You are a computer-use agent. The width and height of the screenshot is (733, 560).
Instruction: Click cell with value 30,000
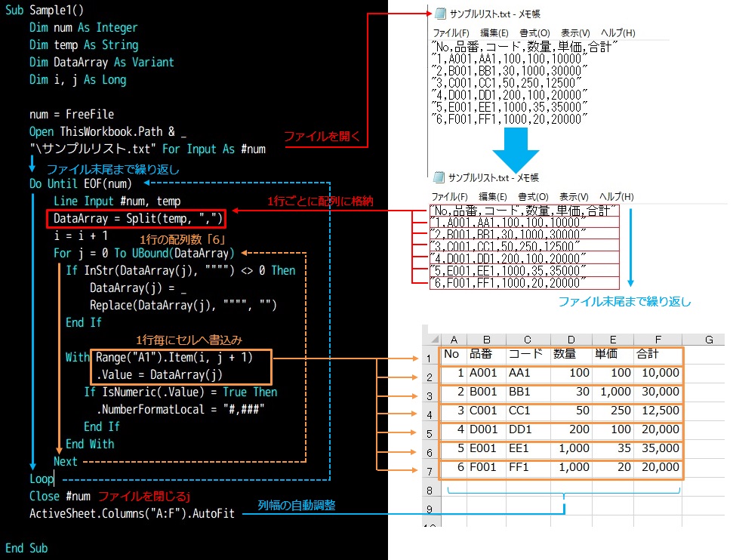point(658,392)
